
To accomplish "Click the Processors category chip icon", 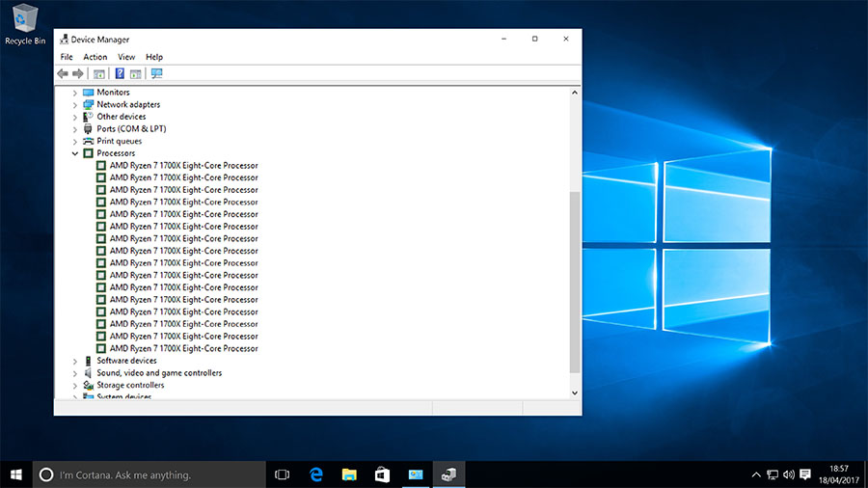I will (88, 153).
